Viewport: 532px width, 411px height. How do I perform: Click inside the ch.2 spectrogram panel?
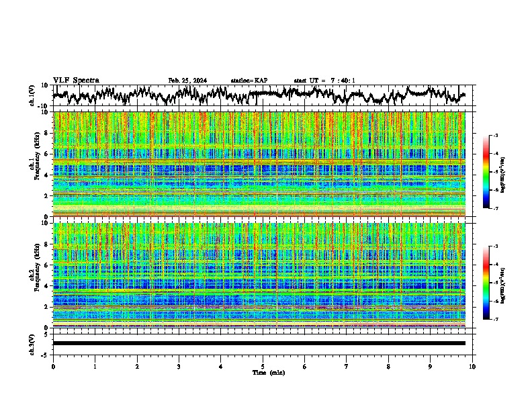[259, 275]
